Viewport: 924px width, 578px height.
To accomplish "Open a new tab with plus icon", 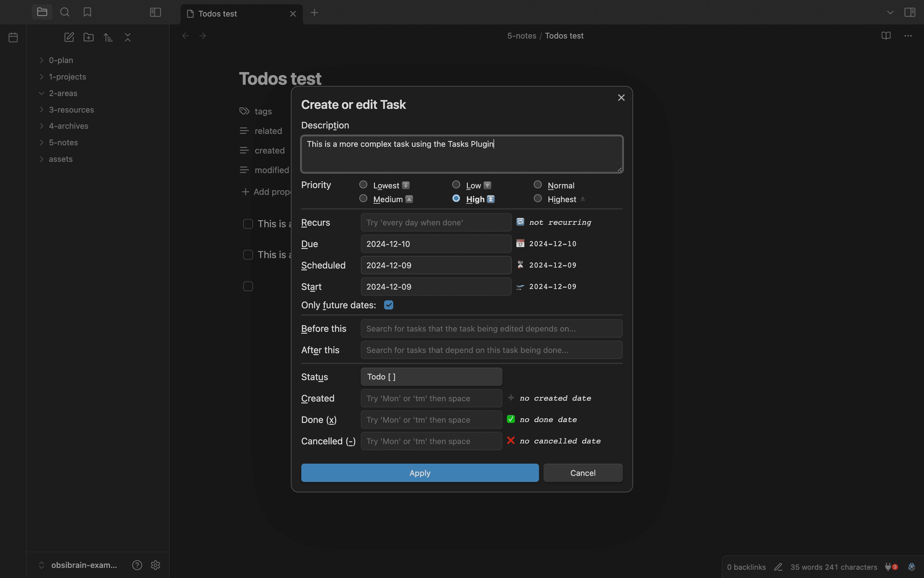I will coord(314,13).
